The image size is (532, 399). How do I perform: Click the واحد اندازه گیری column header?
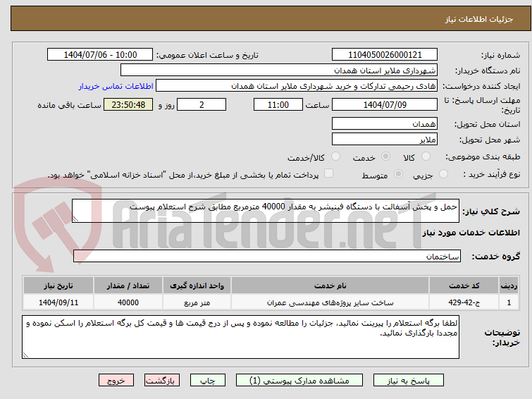(x=197, y=286)
